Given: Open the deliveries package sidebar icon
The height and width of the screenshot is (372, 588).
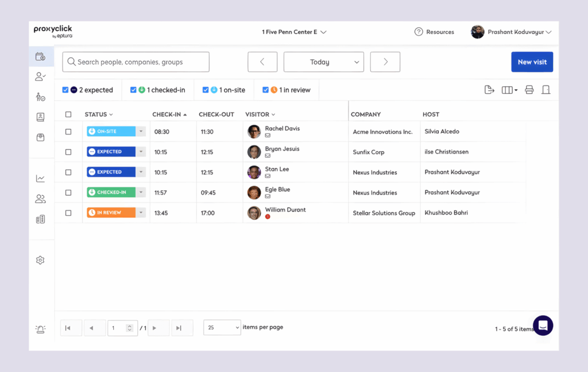Looking at the screenshot, I should coord(40,137).
